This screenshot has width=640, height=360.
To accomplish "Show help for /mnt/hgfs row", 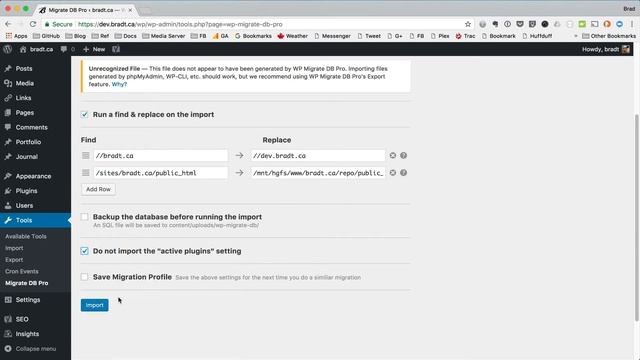I will tap(403, 173).
